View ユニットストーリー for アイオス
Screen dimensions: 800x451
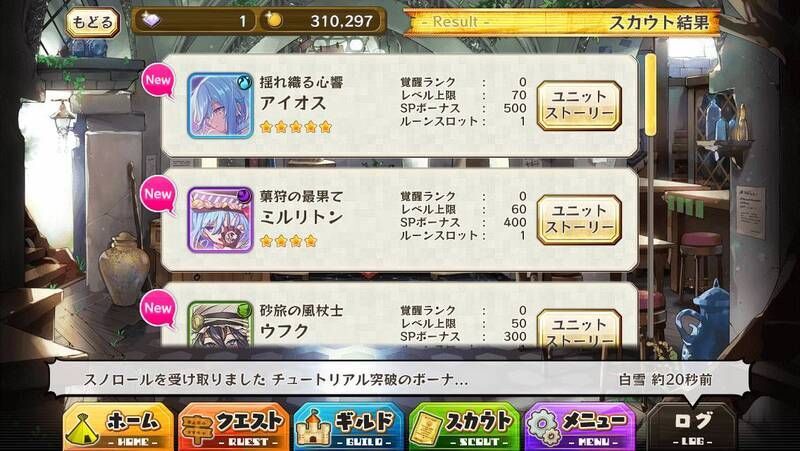click(x=579, y=106)
